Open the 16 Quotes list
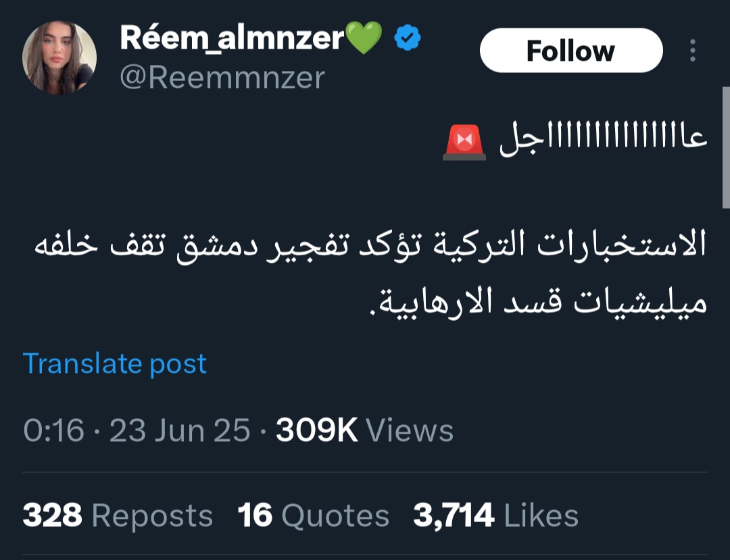 tap(313, 516)
